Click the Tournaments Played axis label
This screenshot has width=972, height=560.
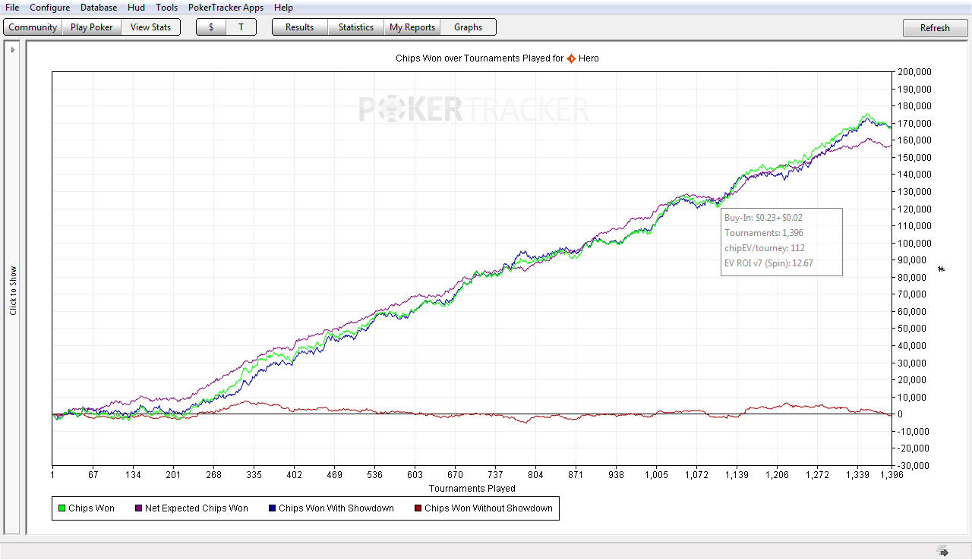[472, 489]
